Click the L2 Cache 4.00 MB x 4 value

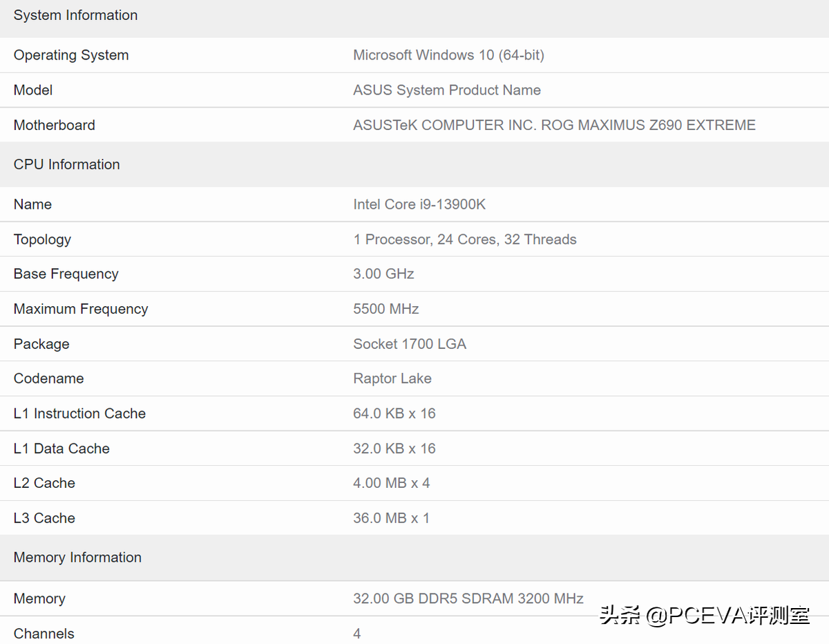point(392,483)
